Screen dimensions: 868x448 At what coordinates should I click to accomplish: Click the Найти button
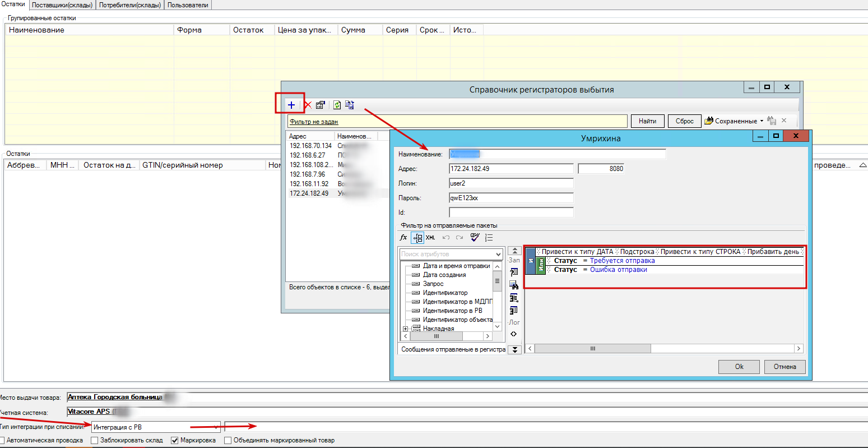pos(647,121)
